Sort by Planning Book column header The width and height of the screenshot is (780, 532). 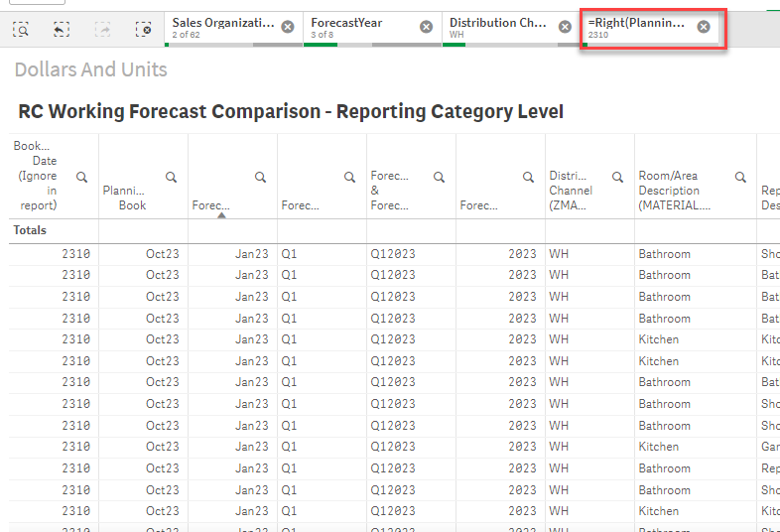click(x=124, y=199)
